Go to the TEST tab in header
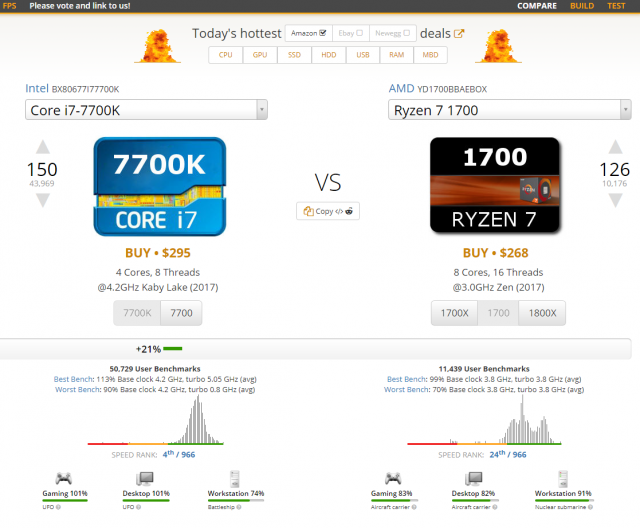Screen dimensions: 640x528 pyautogui.click(x=616, y=6)
